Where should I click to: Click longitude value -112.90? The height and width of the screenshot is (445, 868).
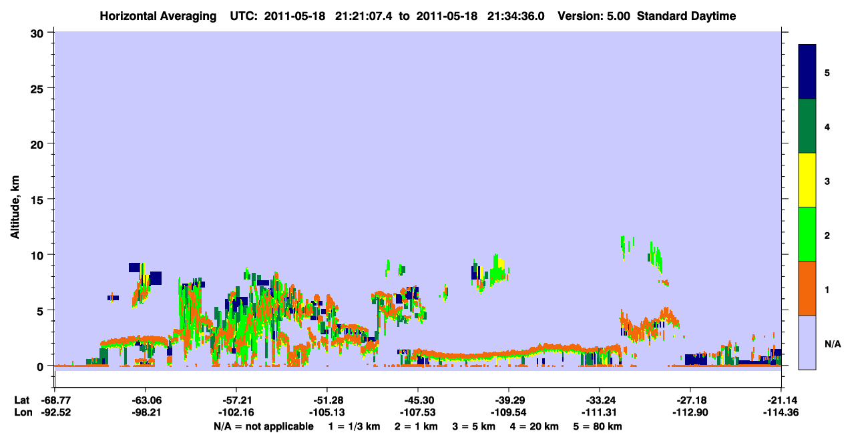click(690, 412)
